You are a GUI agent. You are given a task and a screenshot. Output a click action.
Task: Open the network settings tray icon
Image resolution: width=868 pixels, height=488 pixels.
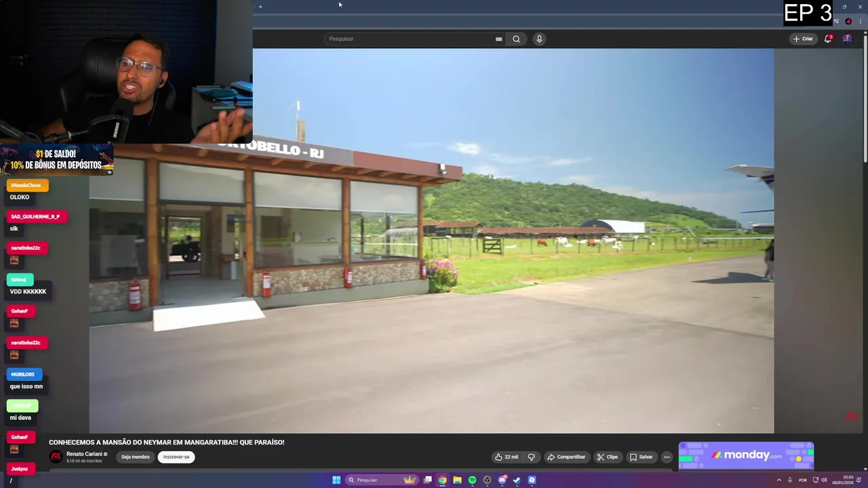(x=815, y=480)
